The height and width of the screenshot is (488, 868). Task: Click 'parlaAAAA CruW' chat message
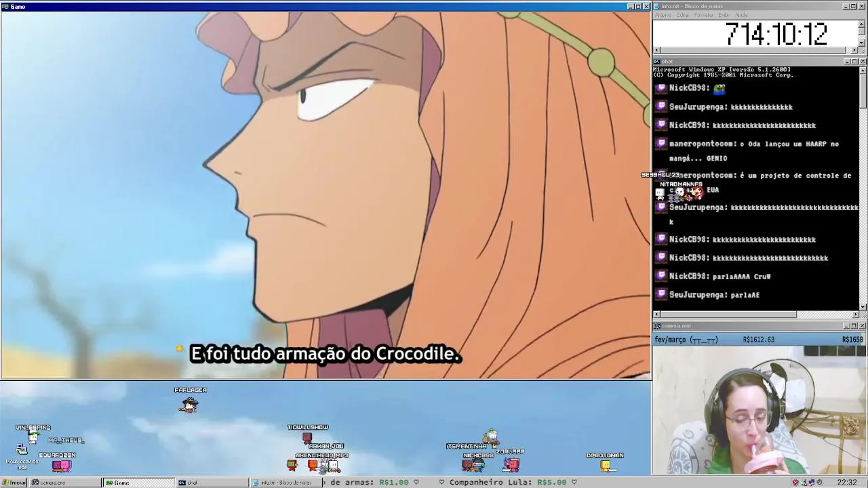[x=741, y=277]
